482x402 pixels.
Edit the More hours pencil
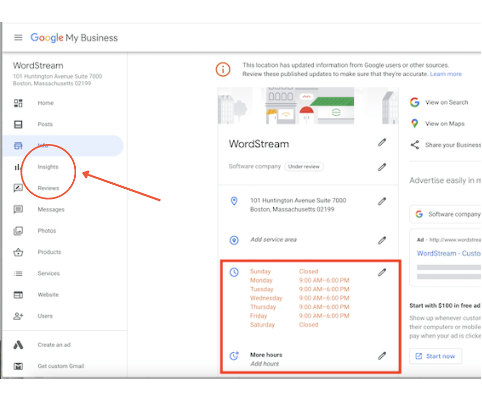coord(382,356)
